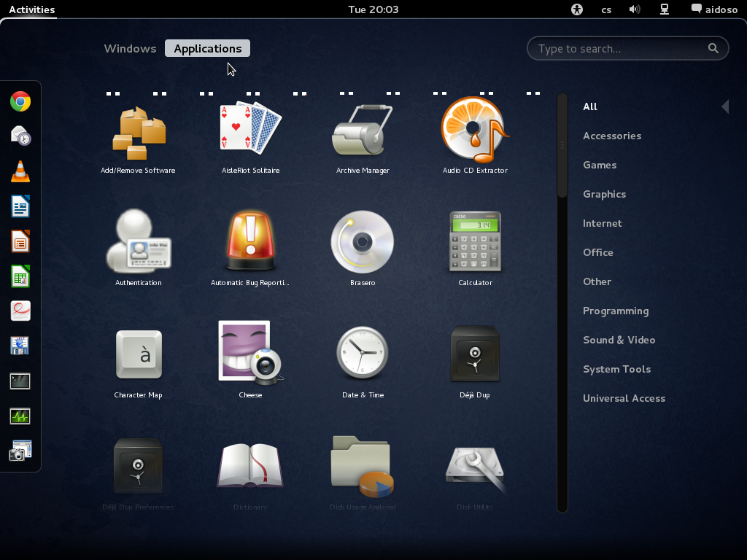Viewport: 747px width, 560px height.
Task: Show the Graphics category
Action: coord(605,194)
